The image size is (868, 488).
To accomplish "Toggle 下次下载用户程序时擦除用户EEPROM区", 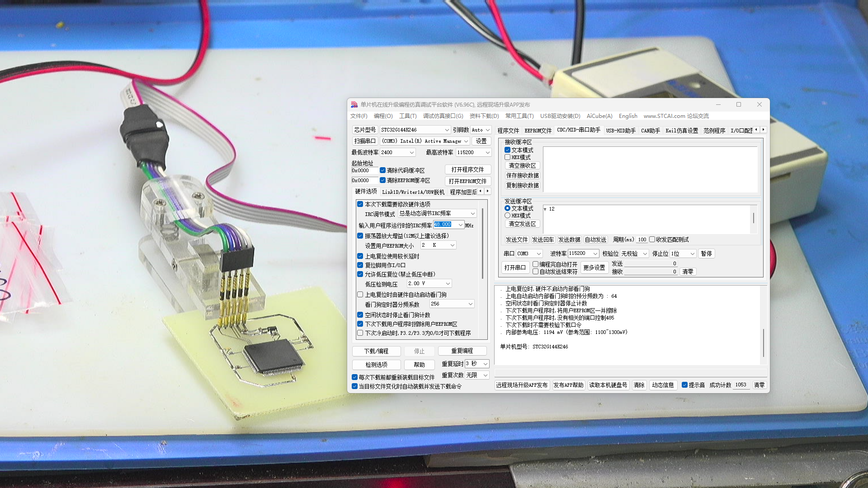I will point(360,324).
